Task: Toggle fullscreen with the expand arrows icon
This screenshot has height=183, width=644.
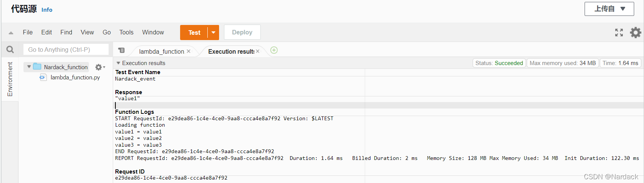Action: [x=619, y=33]
